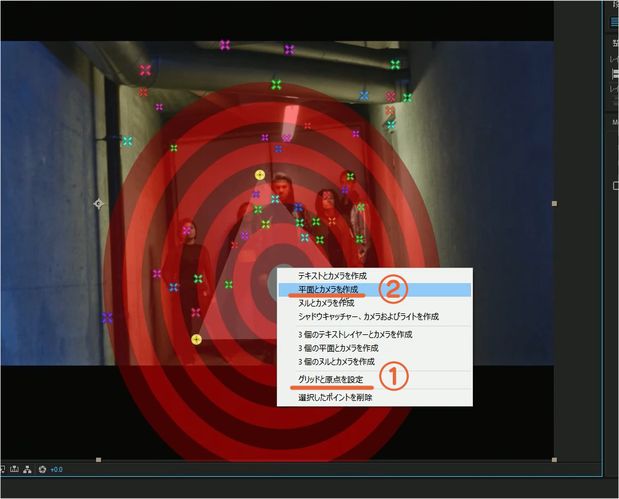The height and width of the screenshot is (499, 619).
Task: Click the upper yellow track point
Action: [x=260, y=175]
